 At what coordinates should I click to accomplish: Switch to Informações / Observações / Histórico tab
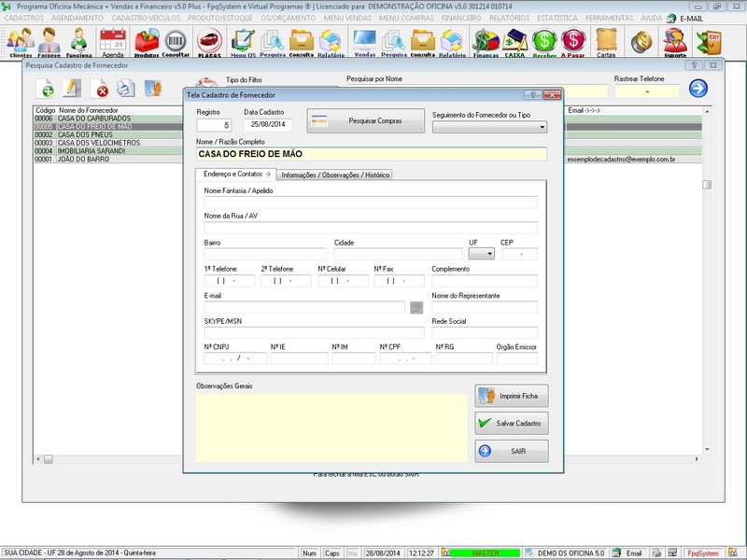[335, 175]
